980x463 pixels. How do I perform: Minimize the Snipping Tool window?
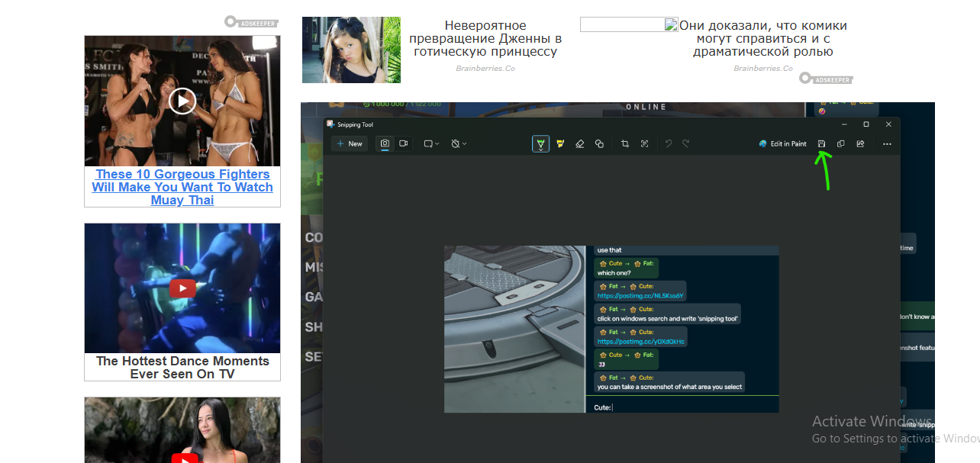pyautogui.click(x=844, y=124)
